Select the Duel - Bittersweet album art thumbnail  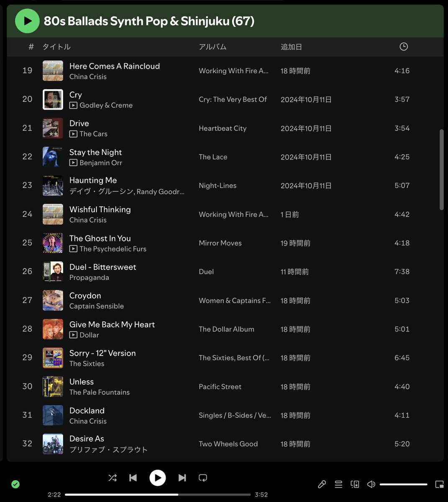click(x=53, y=272)
